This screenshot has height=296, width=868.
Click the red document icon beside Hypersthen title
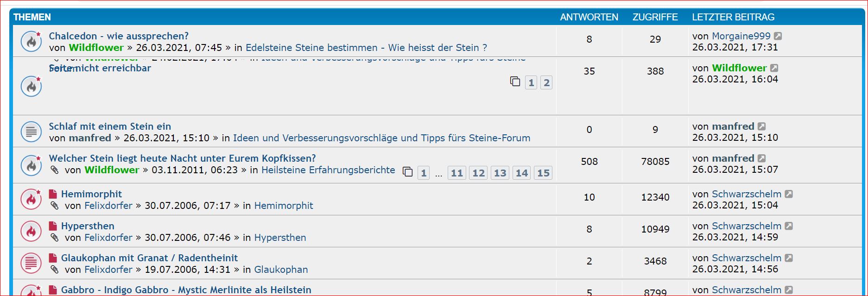click(53, 226)
